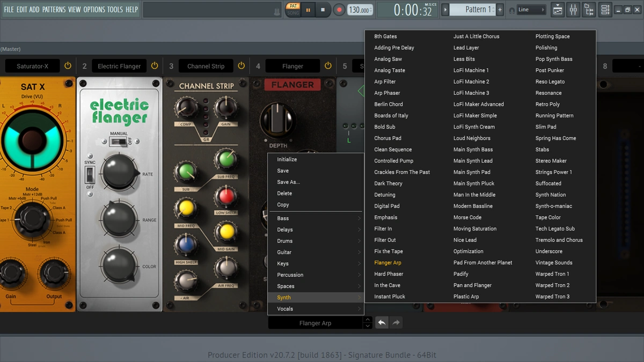Click the red LOW SHELF knob
644x362 pixels.
click(225, 197)
